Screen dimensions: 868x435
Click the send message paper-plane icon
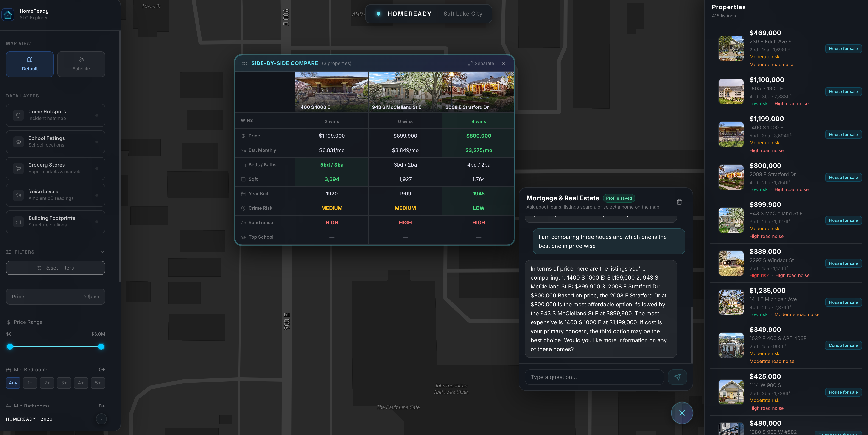[677, 377]
